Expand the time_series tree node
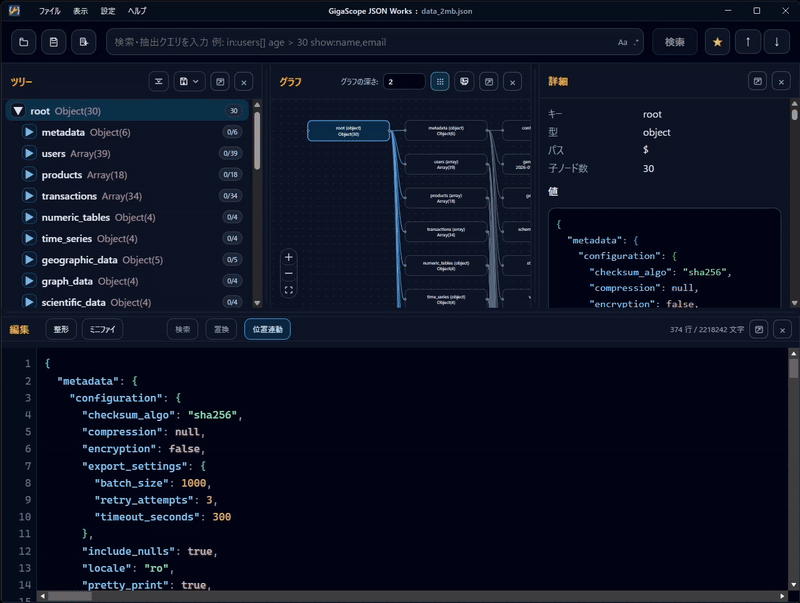 pyautogui.click(x=29, y=239)
